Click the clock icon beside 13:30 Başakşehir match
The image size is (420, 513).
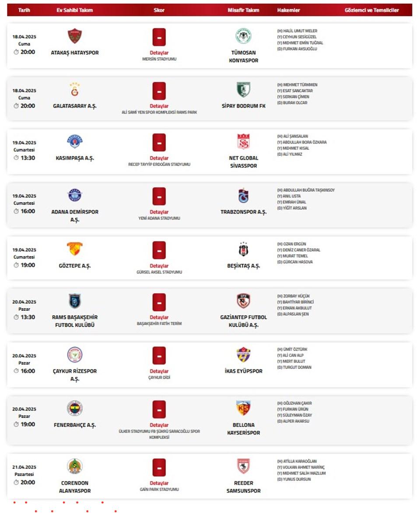coord(16,317)
